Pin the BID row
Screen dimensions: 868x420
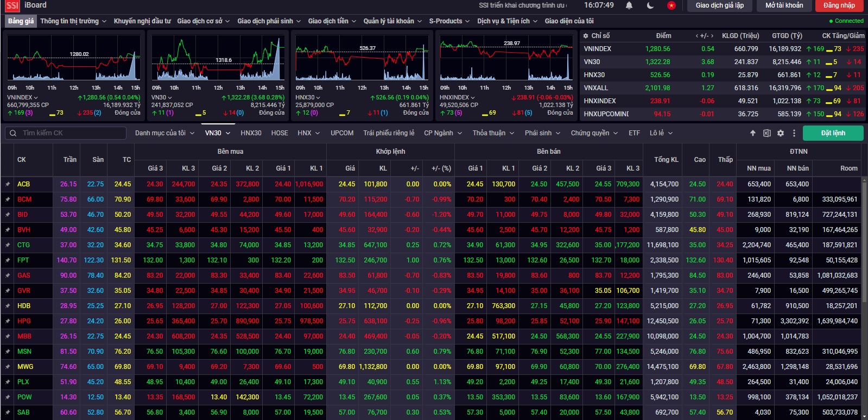(8, 215)
